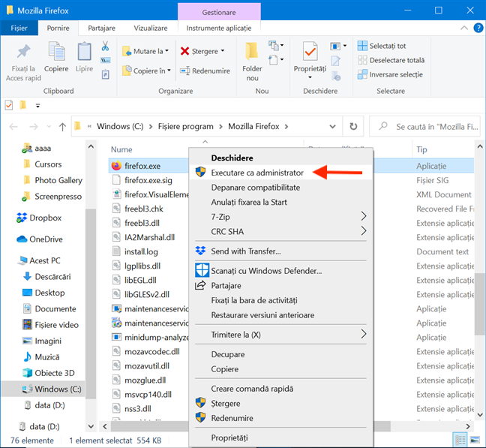Open the recent locations dropdown arrow
This screenshot has height=448, width=486.
[49, 127]
